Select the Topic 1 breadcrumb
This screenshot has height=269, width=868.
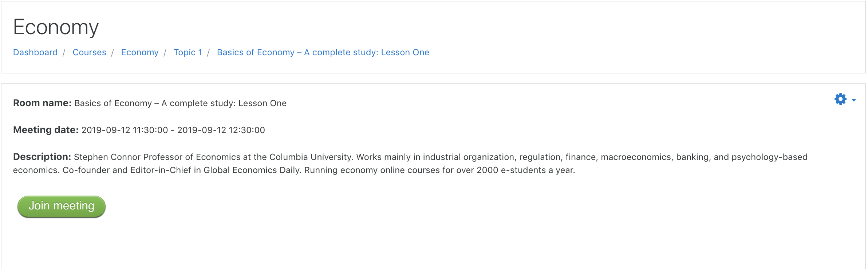click(x=188, y=52)
